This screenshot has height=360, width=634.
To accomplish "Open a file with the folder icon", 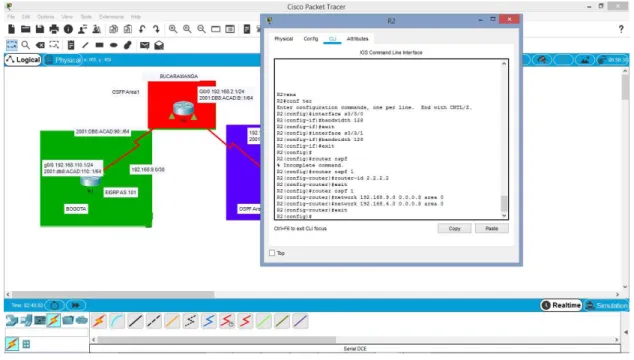I will tap(25, 29).
